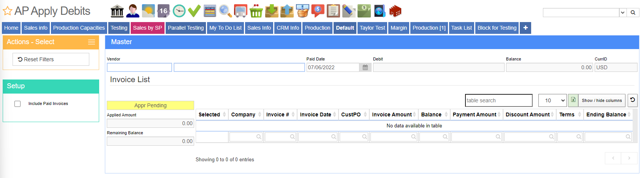Go to next page of invoice table

tap(629, 158)
